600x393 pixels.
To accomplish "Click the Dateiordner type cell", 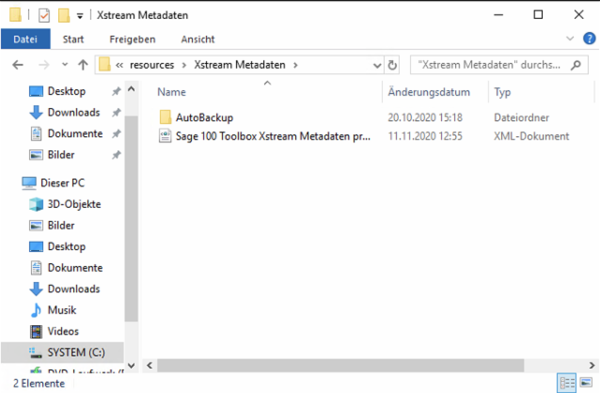I will point(521,117).
